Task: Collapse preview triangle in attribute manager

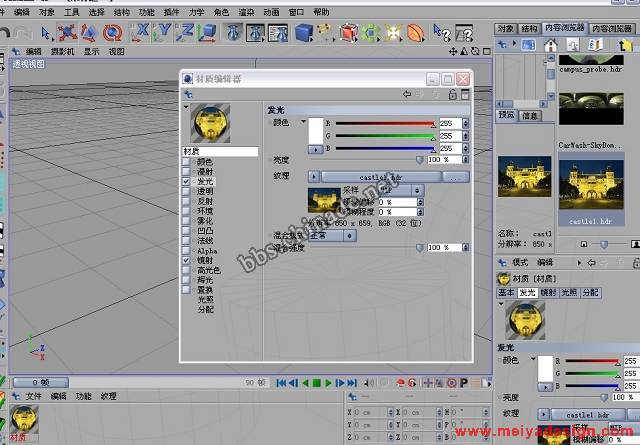Action: (501, 304)
